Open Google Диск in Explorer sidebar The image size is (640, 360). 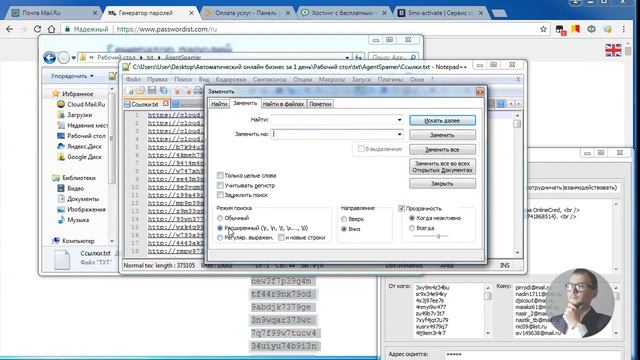[x=79, y=157]
